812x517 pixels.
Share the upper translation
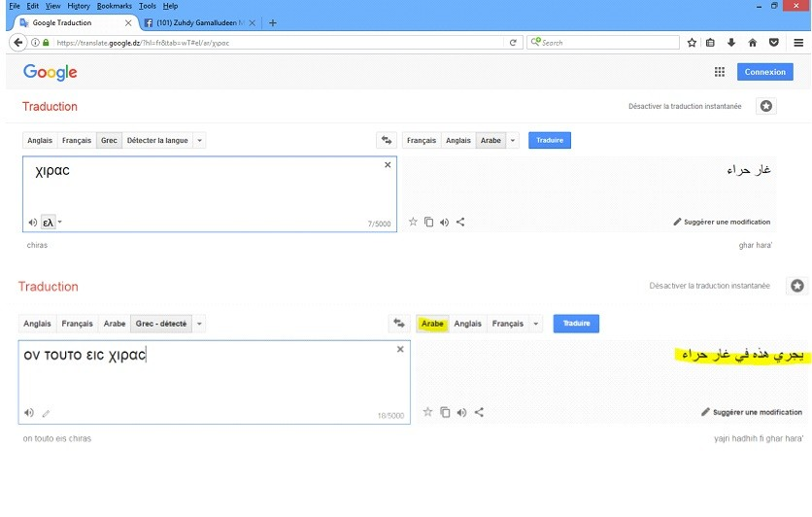tap(460, 222)
